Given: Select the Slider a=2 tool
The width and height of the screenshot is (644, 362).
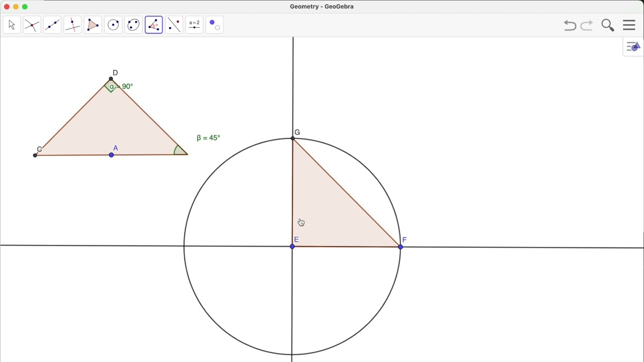Looking at the screenshot, I should coord(194,25).
